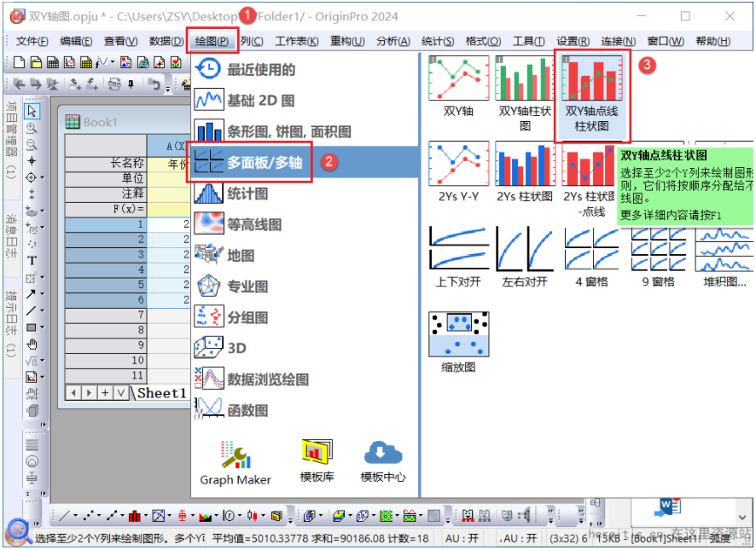Select the Data Reader target tool
Viewport: 756px width, 550px height.
pos(31,177)
